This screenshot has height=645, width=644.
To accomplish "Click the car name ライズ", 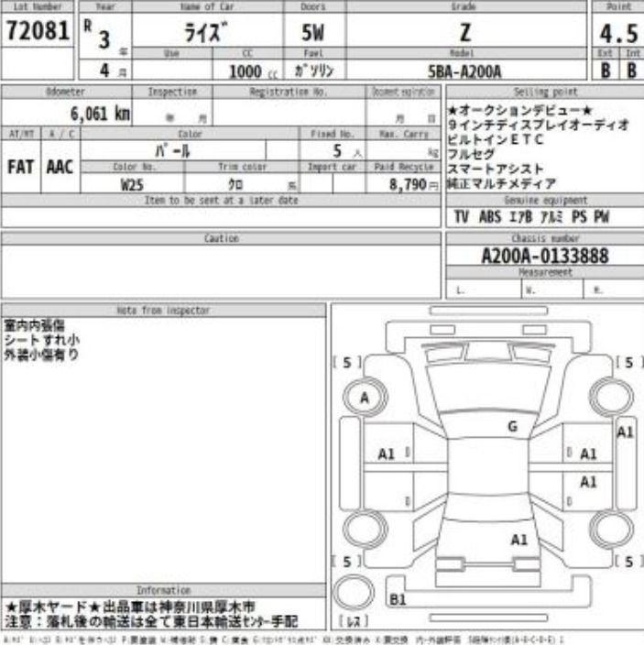I will tap(205, 32).
